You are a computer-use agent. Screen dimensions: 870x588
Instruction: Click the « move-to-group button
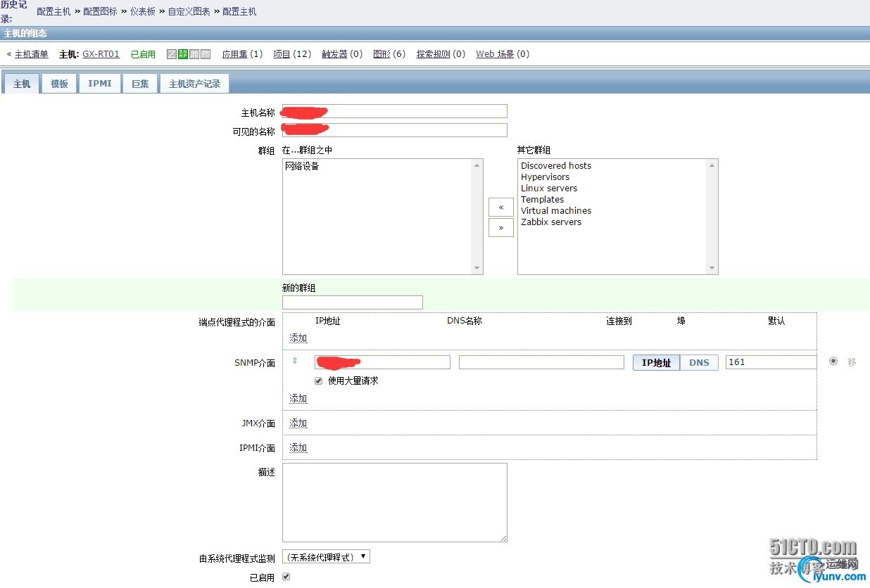(501, 207)
